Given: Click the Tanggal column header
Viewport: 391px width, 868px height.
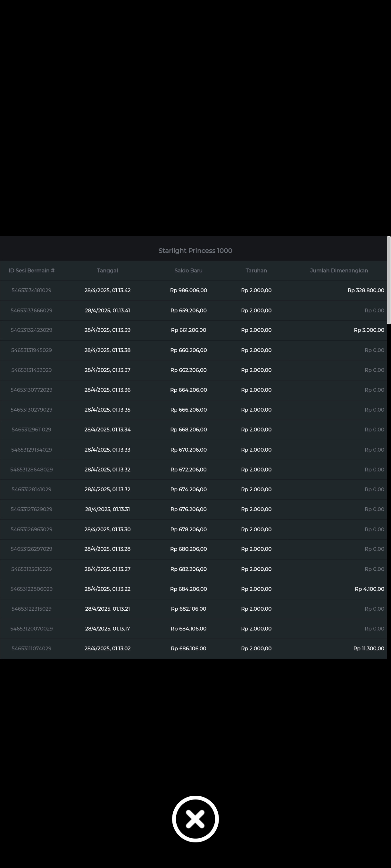Looking at the screenshot, I should 107,270.
